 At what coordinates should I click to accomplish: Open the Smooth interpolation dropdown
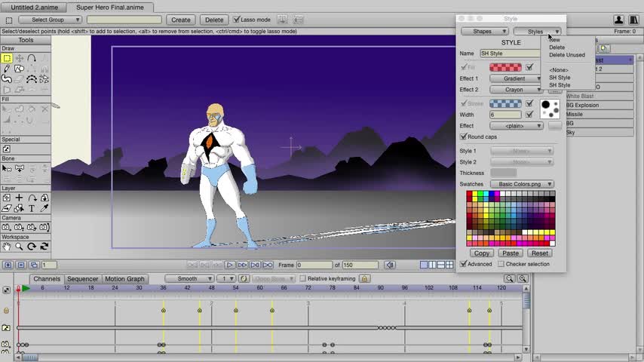point(189,278)
